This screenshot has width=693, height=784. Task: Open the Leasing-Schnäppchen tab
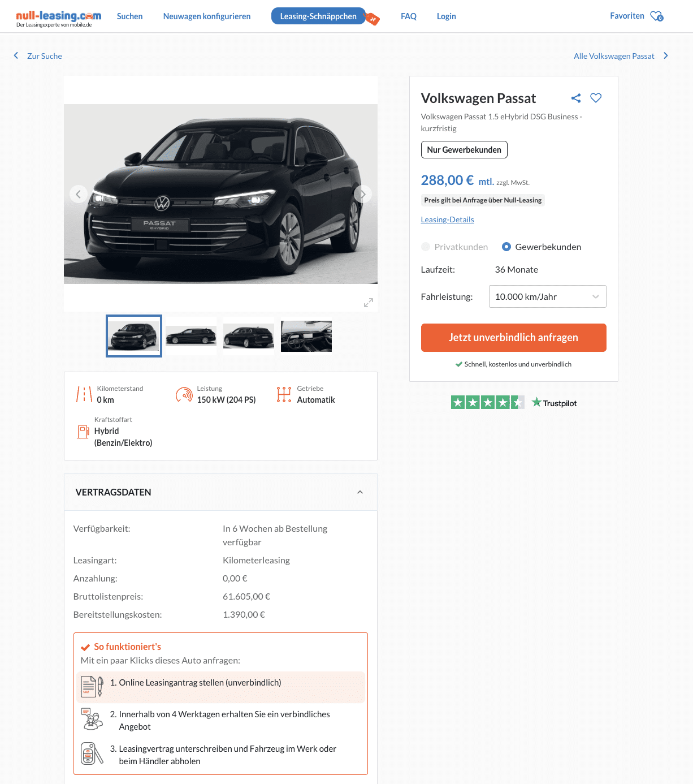(x=318, y=16)
